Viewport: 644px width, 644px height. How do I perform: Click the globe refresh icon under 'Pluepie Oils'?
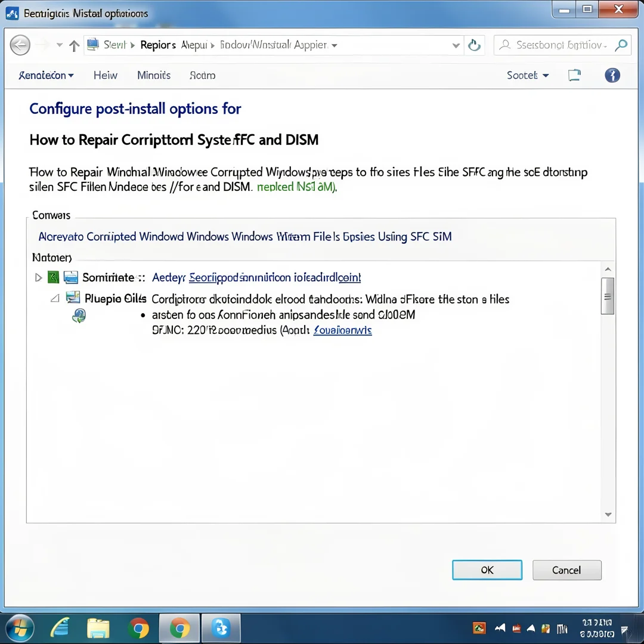(x=79, y=316)
